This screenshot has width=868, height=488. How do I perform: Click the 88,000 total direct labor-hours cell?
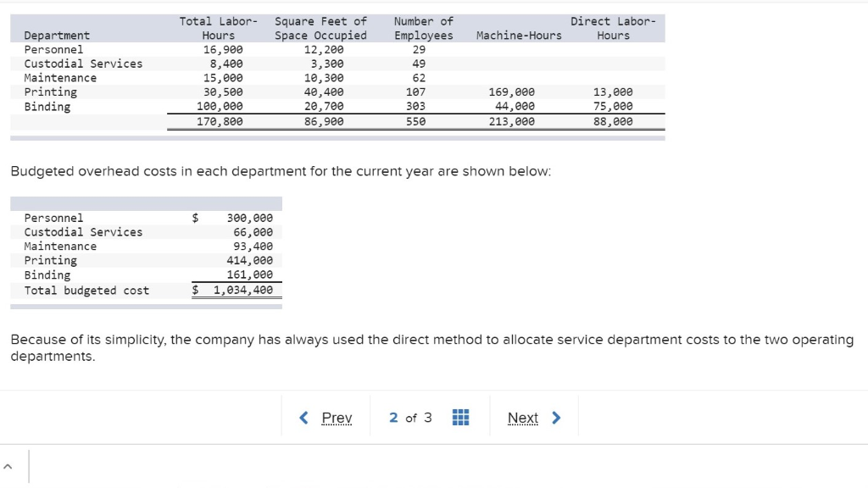[x=613, y=122]
